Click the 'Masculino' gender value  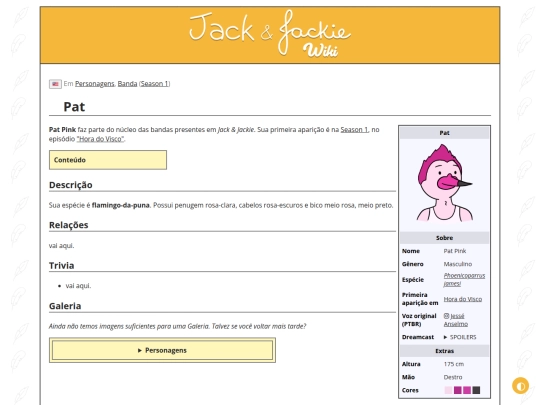(458, 264)
